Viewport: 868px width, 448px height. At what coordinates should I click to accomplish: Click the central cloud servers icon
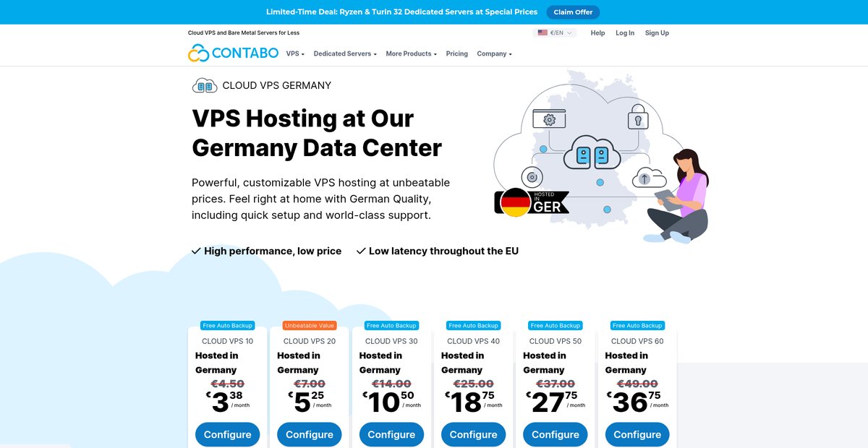592,153
